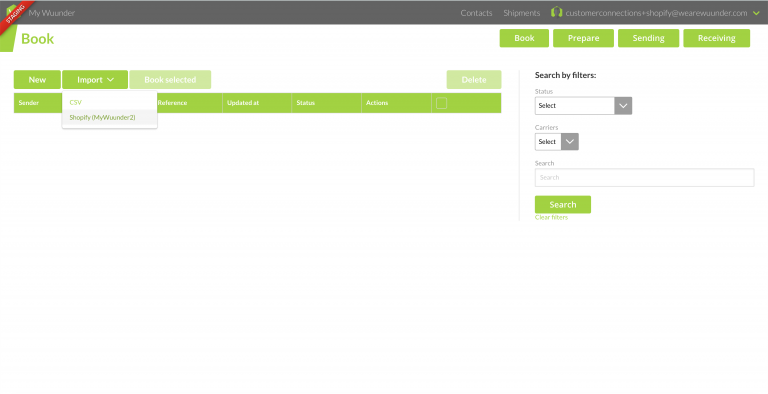This screenshot has width=768, height=394.
Task: Switch to the Book tab
Action: point(524,38)
